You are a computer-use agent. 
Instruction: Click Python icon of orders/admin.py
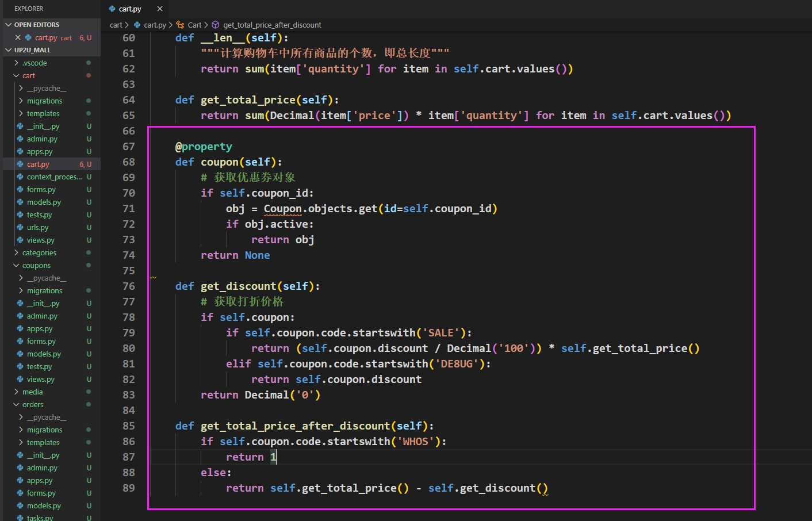[x=21, y=468]
